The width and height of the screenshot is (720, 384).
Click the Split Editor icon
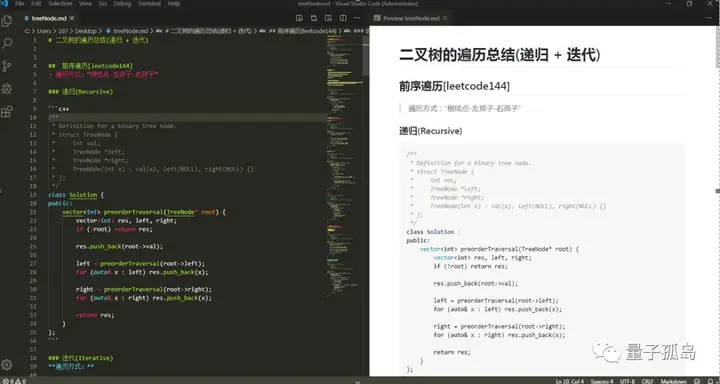(x=343, y=18)
